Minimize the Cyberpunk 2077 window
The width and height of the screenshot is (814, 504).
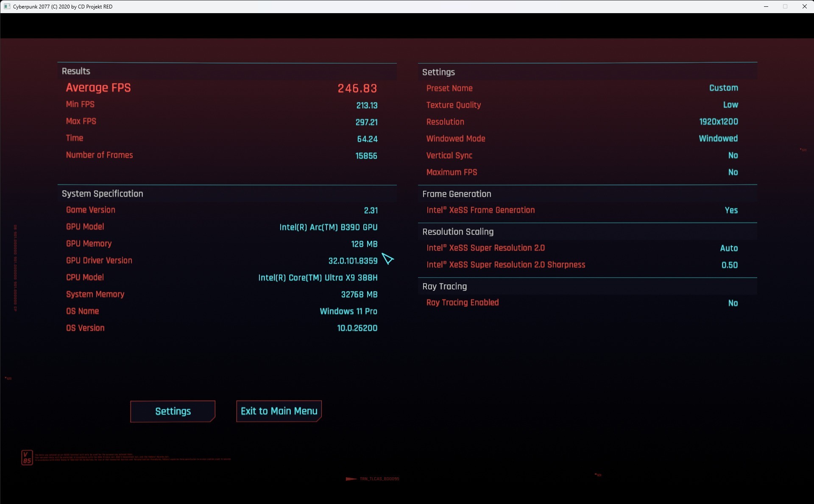tap(766, 6)
